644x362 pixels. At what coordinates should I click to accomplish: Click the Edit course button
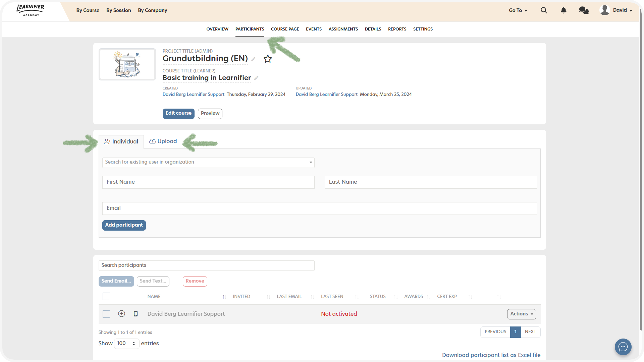tap(178, 113)
